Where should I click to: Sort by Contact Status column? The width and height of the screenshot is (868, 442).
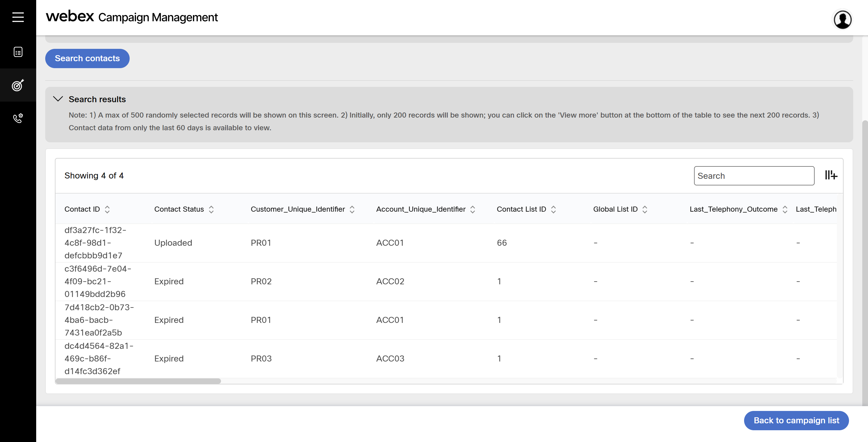click(211, 210)
